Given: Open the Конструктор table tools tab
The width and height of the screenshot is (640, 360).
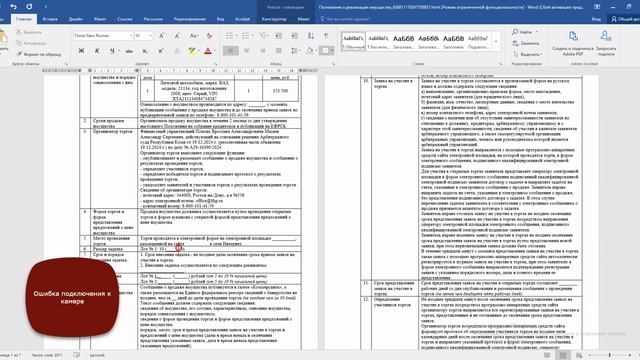Looking at the screenshot, I should click(x=274, y=19).
